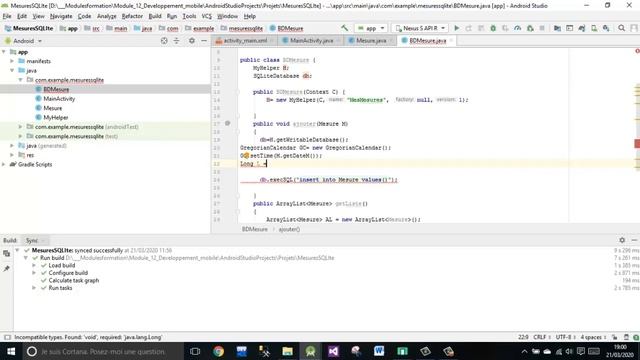Open Google Chrome from taskbar

pos(218,351)
